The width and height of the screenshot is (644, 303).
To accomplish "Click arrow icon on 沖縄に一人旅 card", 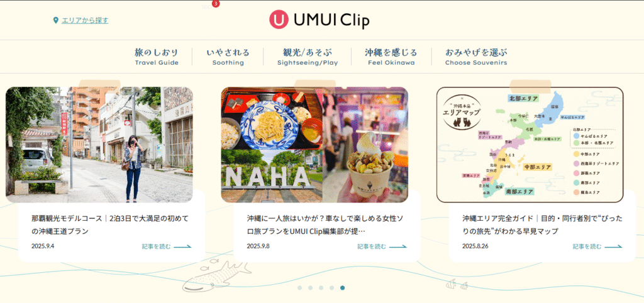I will (x=398, y=247).
